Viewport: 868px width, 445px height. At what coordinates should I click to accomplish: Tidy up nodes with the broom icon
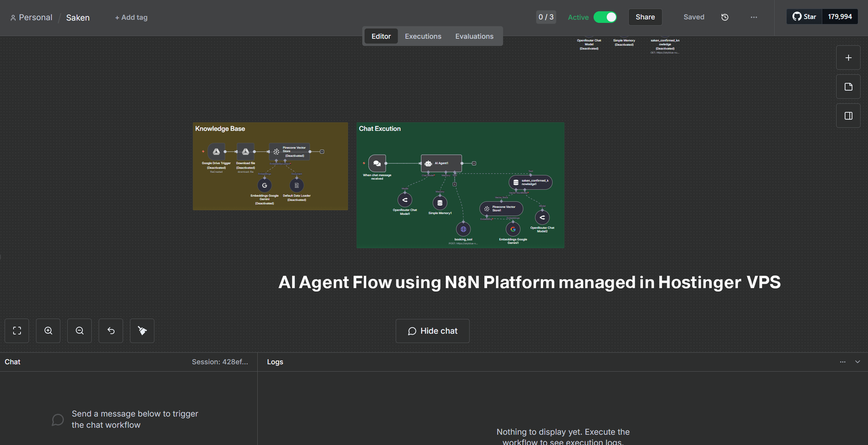pos(142,331)
